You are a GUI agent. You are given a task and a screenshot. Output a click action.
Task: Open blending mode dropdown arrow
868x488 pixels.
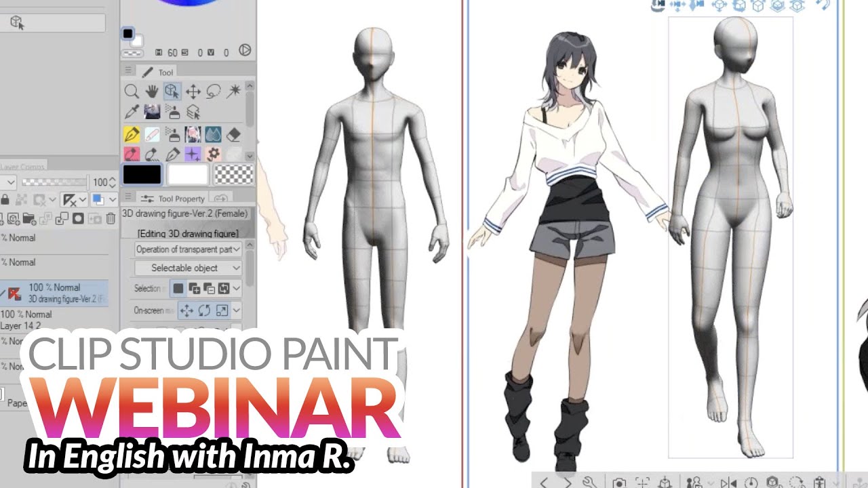coord(10,182)
